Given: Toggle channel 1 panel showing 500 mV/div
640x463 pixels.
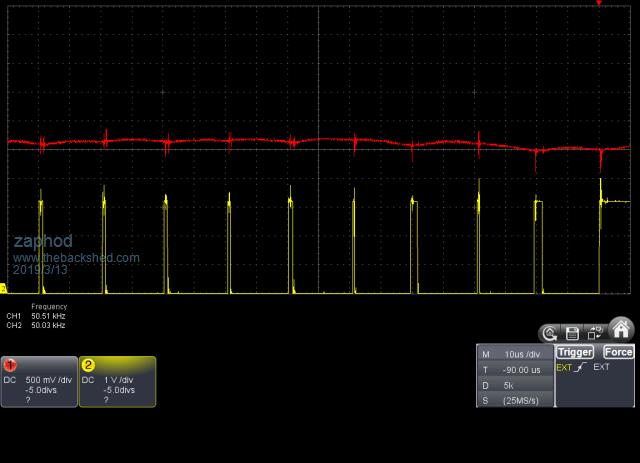Looking at the screenshot, I should tap(39, 383).
